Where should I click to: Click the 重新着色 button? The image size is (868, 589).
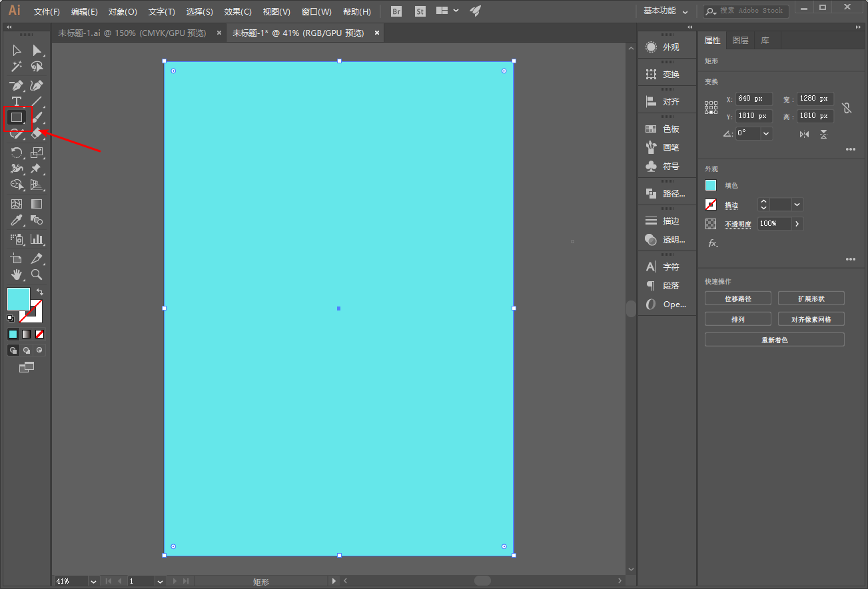775,340
